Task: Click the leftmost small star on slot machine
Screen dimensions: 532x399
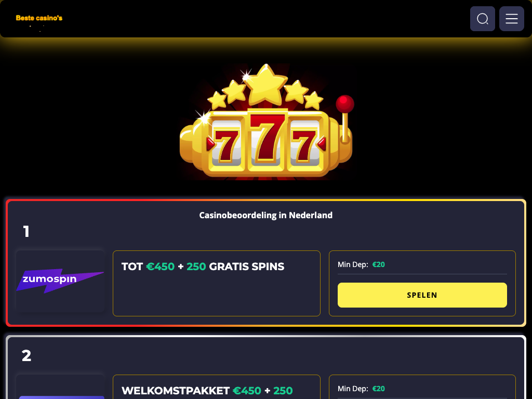Action: click(217, 100)
